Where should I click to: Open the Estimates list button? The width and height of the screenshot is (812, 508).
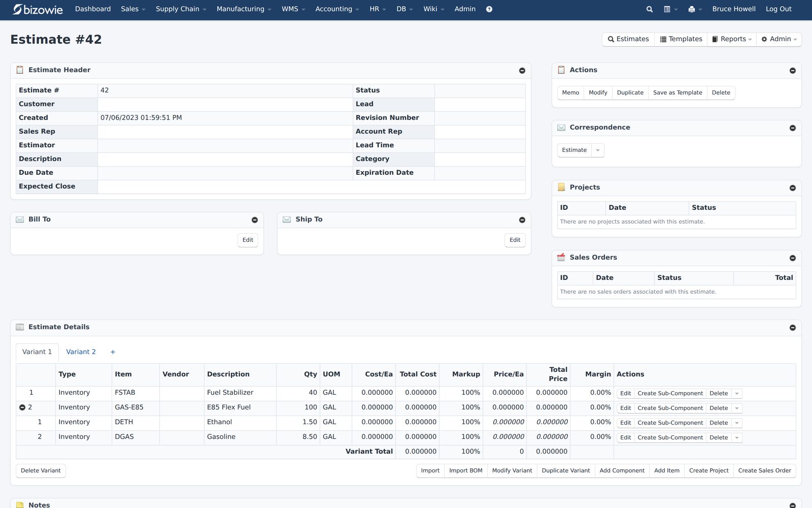(x=628, y=39)
